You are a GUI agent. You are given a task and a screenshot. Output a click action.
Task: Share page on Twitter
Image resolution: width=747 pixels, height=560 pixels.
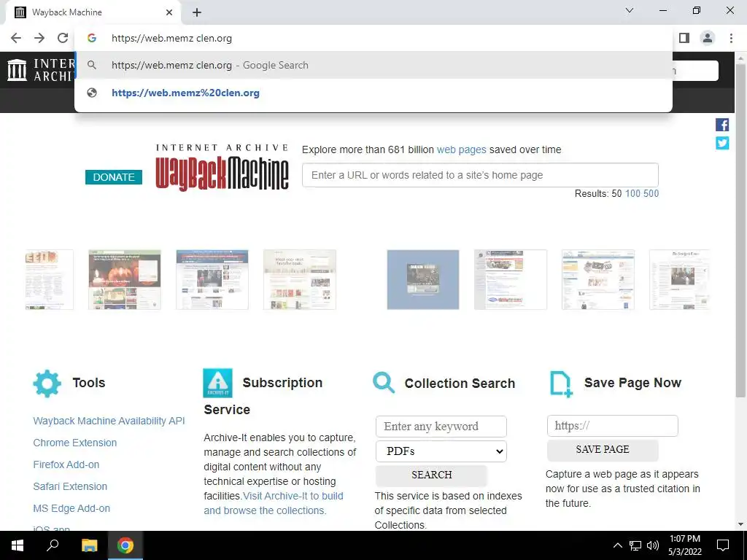coord(722,143)
